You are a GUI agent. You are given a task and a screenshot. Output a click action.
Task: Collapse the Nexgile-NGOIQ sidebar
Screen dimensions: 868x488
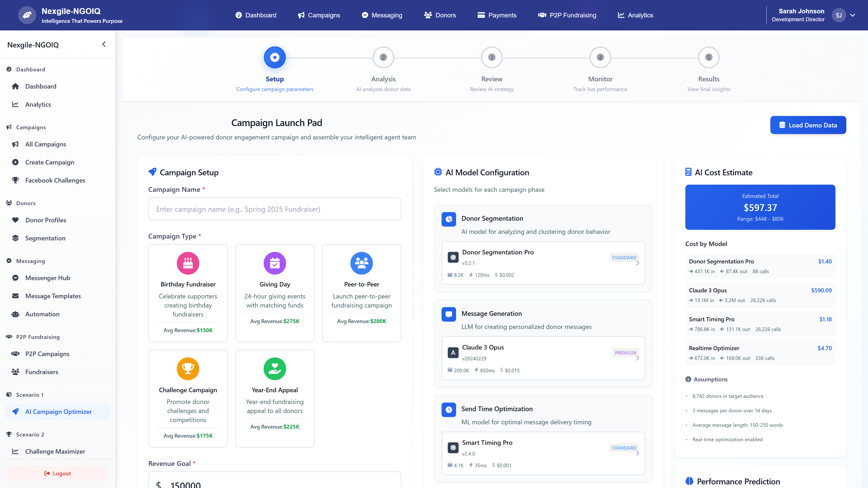[x=104, y=44]
